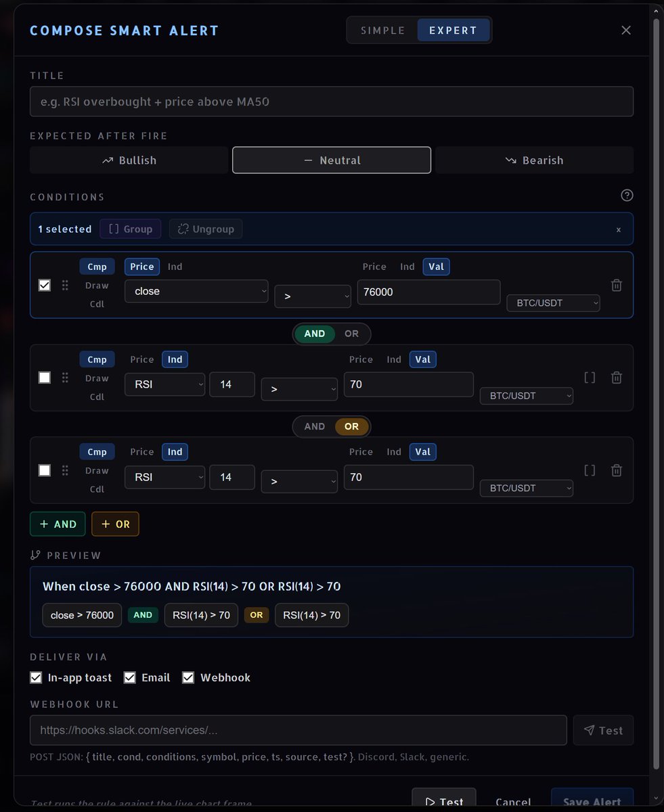Click the 'close > 76000' preview chip
Image resolution: width=664 pixels, height=812 pixels.
pyautogui.click(x=82, y=615)
